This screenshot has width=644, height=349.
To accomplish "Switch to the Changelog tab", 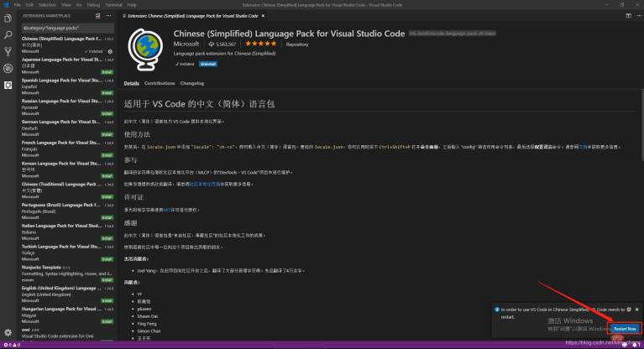I will pos(191,83).
